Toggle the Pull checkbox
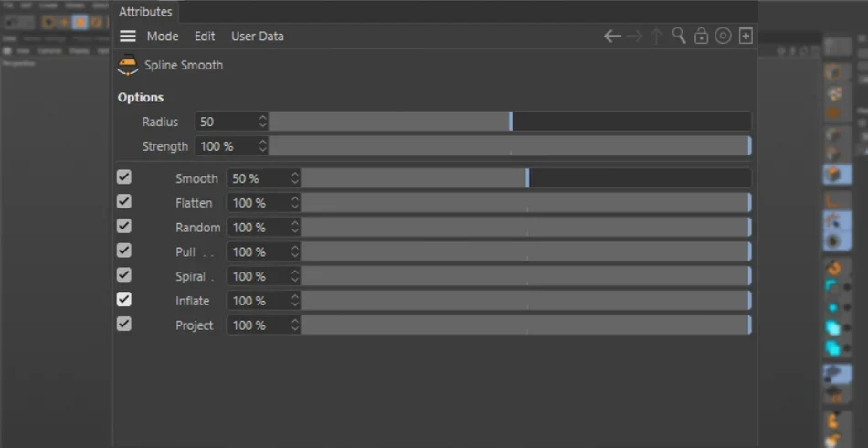The height and width of the screenshot is (448, 868). point(124,251)
